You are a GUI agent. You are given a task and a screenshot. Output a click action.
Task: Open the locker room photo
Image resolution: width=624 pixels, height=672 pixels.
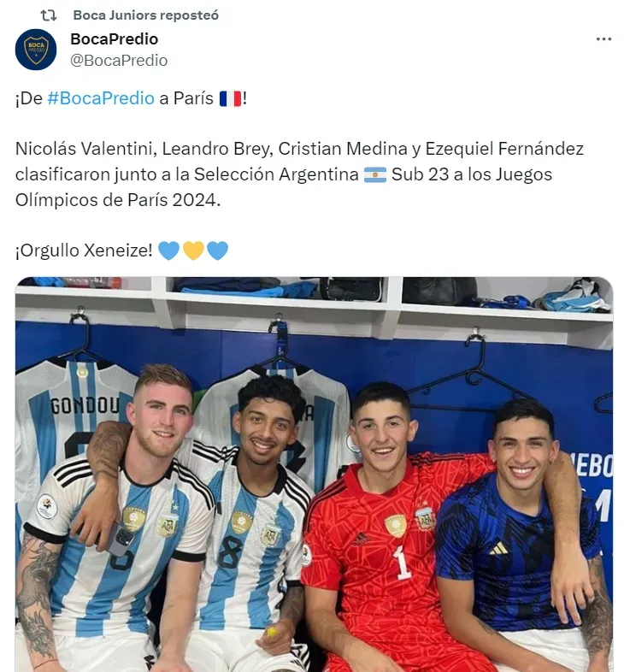[x=315, y=474]
